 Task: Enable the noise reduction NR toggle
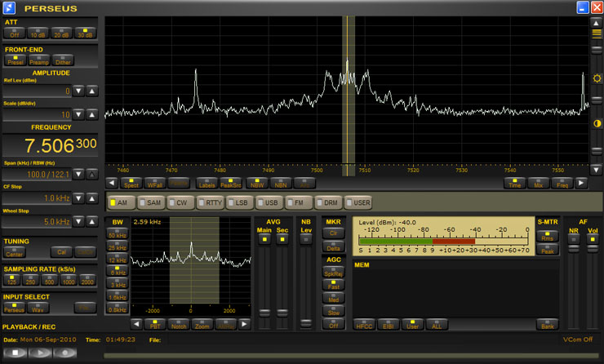click(574, 239)
